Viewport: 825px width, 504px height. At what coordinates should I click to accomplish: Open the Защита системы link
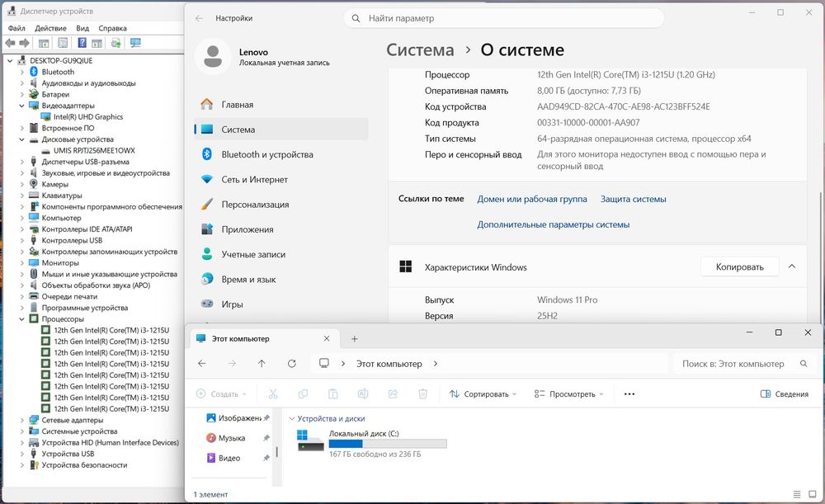[633, 199]
